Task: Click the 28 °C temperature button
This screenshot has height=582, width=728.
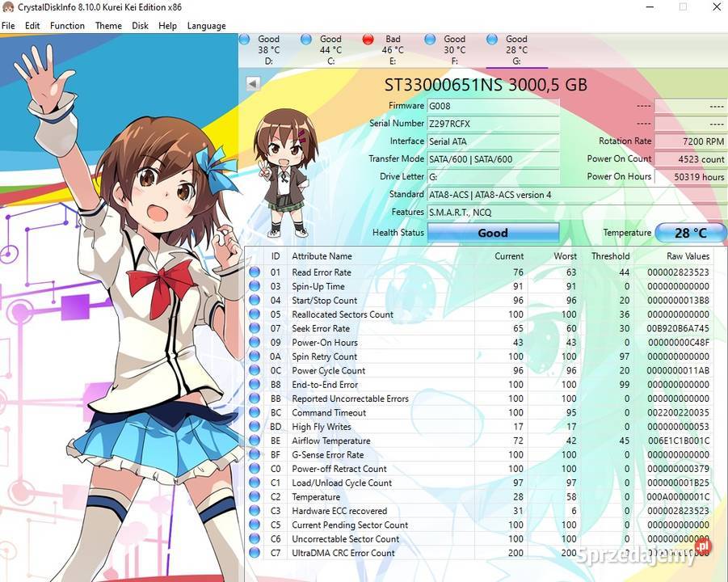Action: pos(690,233)
